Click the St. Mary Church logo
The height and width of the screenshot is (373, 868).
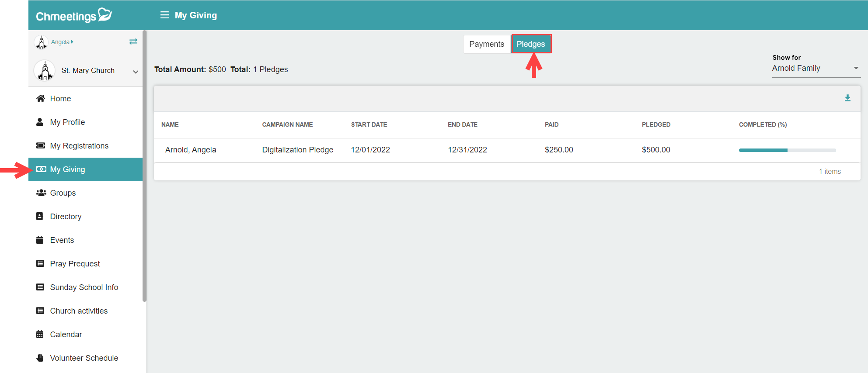[x=45, y=70]
